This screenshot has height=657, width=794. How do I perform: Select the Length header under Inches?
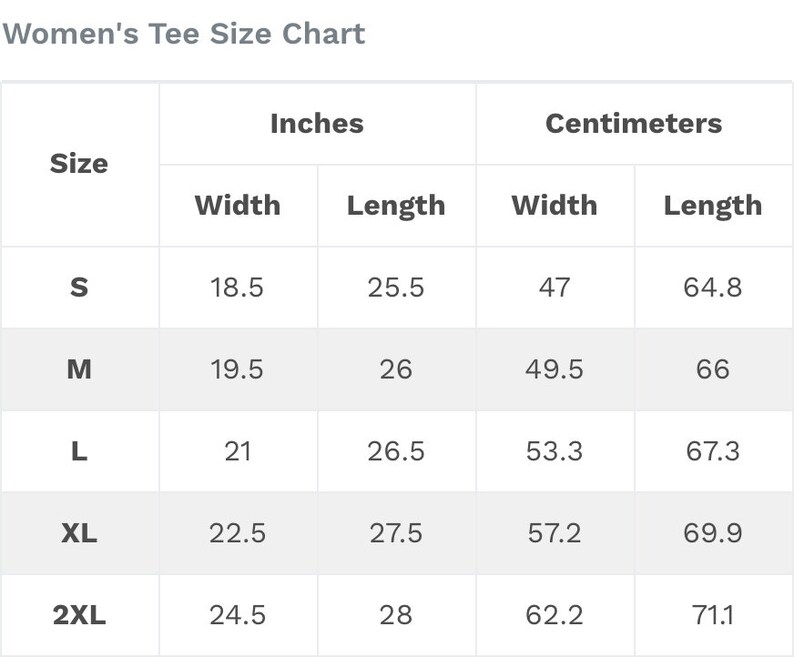[396, 206]
